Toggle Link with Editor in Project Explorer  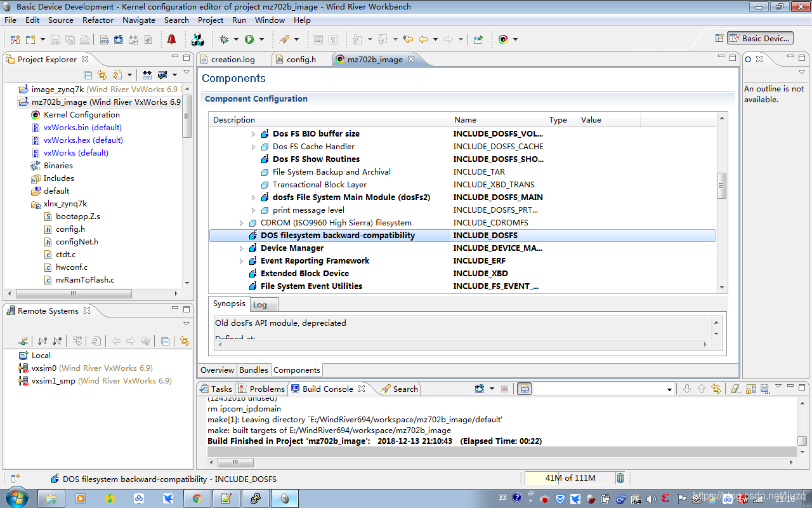pos(102,75)
